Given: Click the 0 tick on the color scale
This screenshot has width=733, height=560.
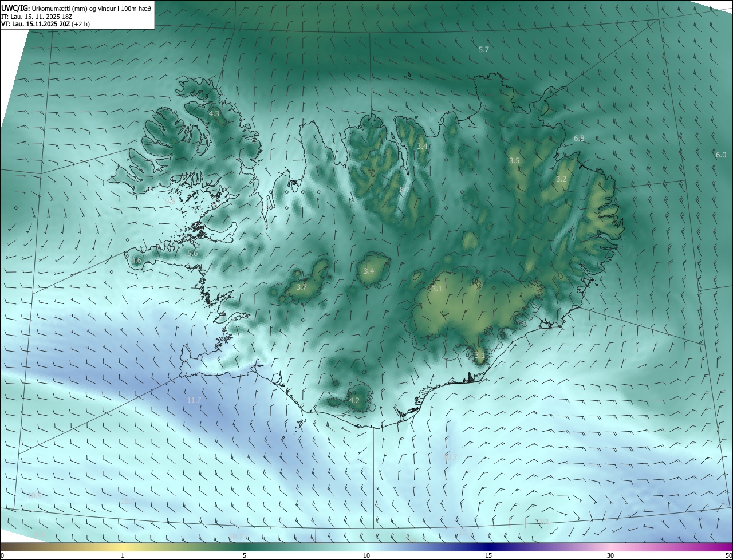Looking at the screenshot, I should point(2,556).
